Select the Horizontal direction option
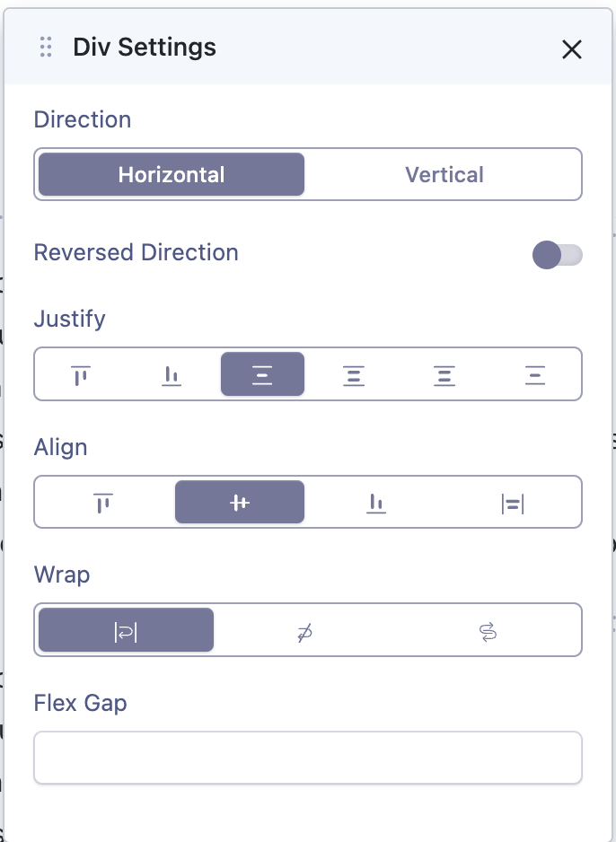This screenshot has height=842, width=616. pyautogui.click(x=171, y=174)
